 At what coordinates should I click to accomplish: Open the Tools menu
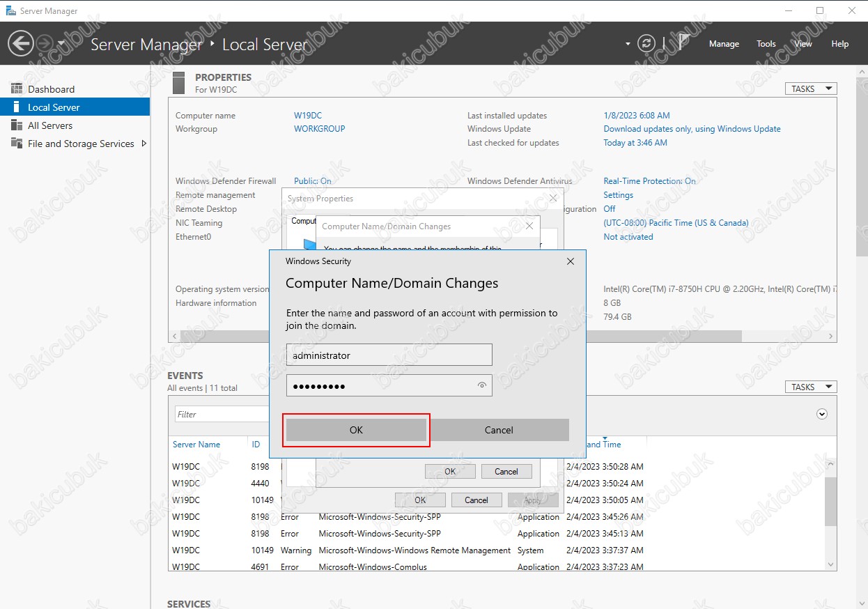[766, 44]
